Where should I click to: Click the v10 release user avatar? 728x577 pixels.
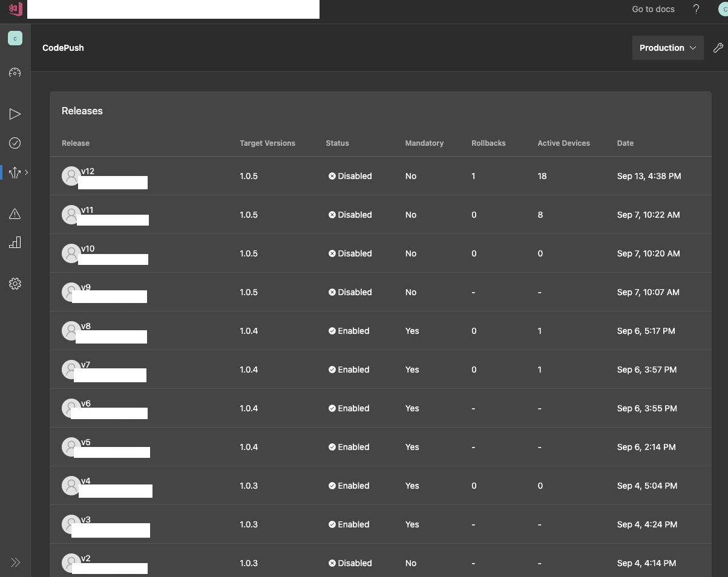pyautogui.click(x=71, y=253)
